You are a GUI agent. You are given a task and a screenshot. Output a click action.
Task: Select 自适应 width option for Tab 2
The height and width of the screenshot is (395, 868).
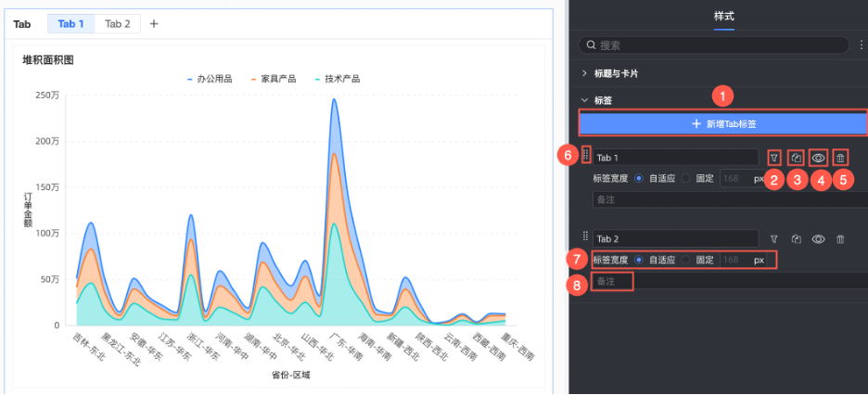pyautogui.click(x=639, y=260)
